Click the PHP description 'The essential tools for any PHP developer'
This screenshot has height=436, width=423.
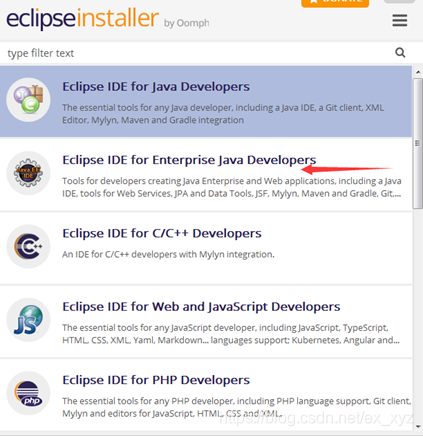[237, 407]
